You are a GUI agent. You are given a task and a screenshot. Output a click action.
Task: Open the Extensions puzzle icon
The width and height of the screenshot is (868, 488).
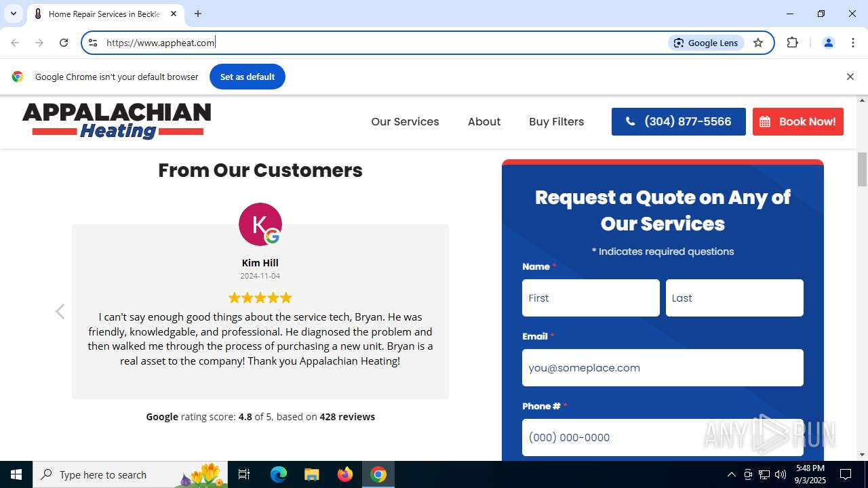[792, 43]
